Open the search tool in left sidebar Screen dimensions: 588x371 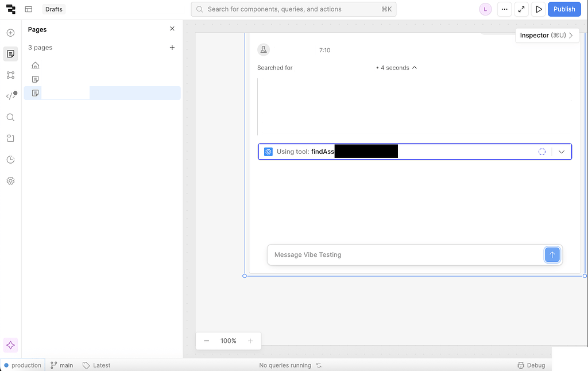10,117
